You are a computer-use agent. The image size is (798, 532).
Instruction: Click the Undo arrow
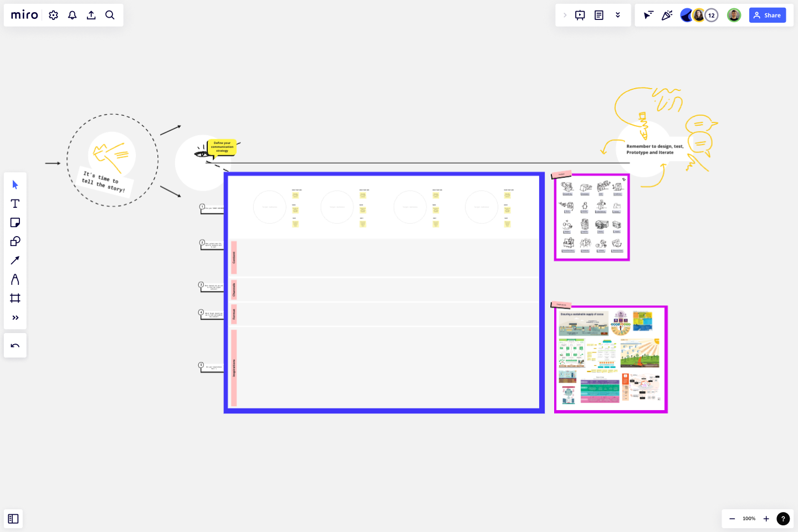click(x=15, y=345)
